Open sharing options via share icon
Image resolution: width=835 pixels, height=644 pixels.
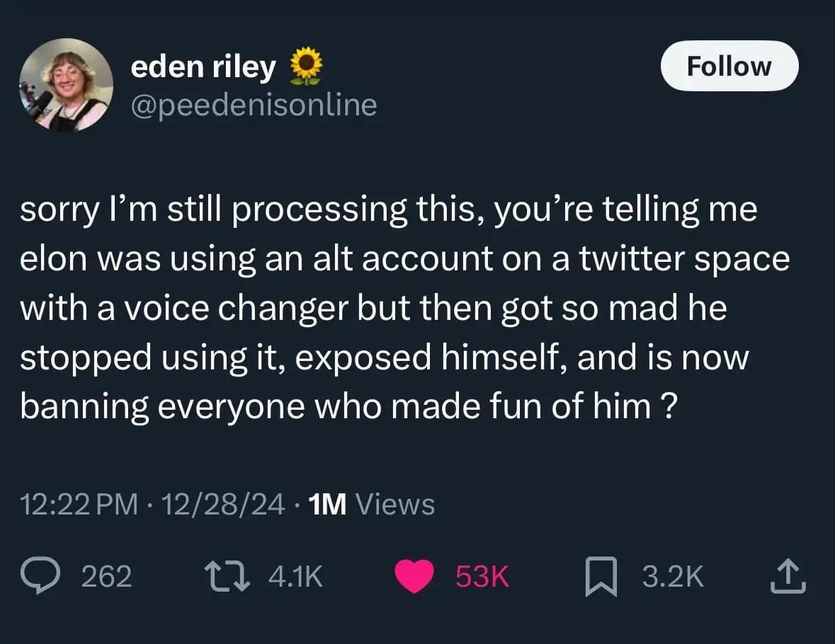tap(788, 576)
